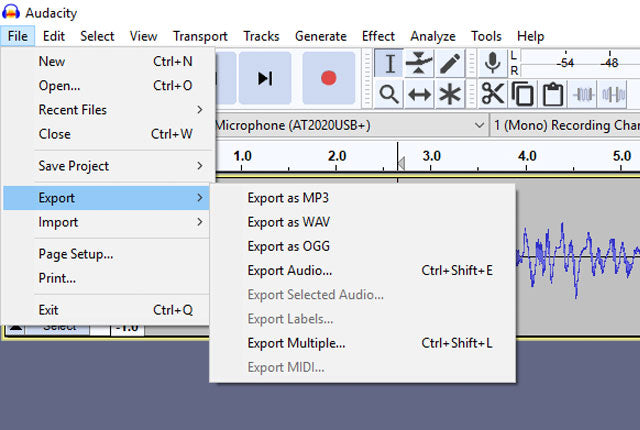Open the Effect menu

(x=378, y=36)
